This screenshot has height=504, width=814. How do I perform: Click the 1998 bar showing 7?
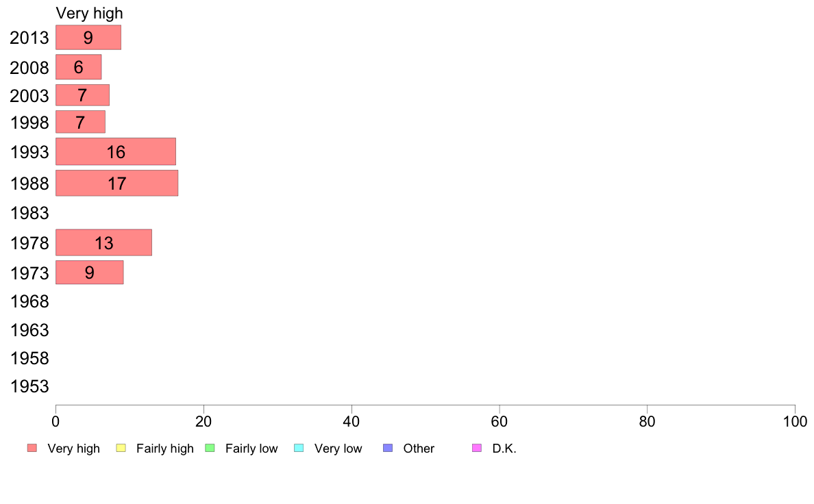coord(80,122)
